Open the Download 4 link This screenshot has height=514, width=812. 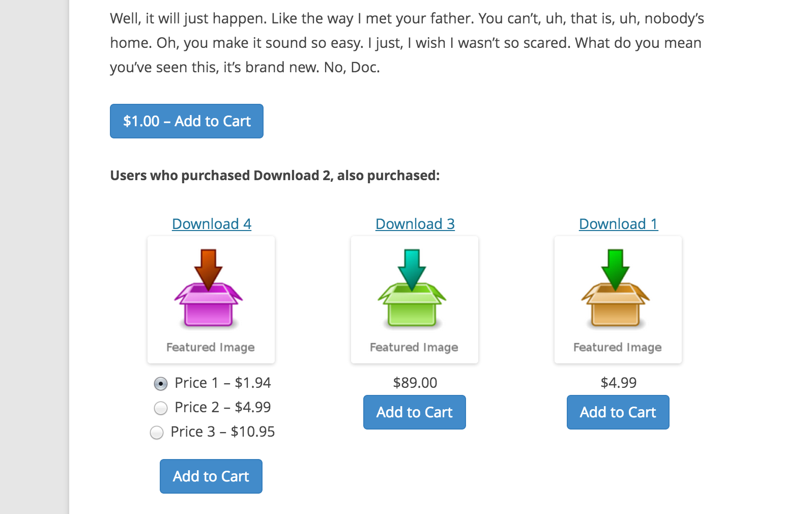pos(212,224)
